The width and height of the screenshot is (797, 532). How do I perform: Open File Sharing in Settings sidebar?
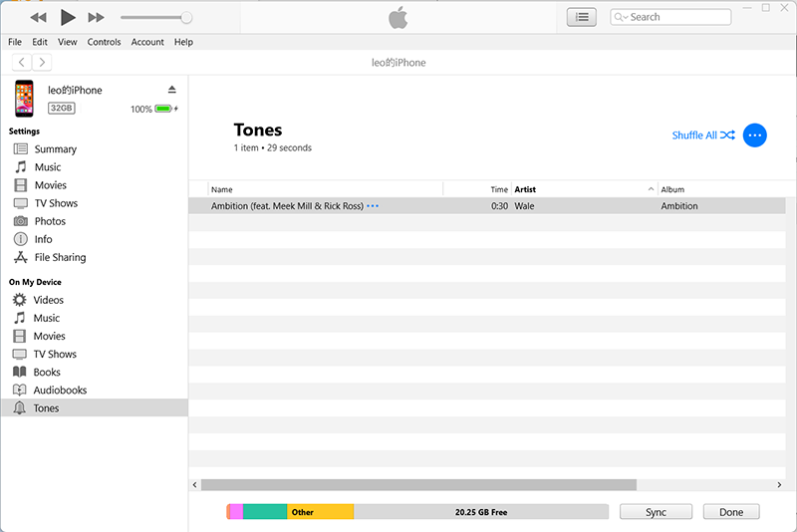coord(60,257)
